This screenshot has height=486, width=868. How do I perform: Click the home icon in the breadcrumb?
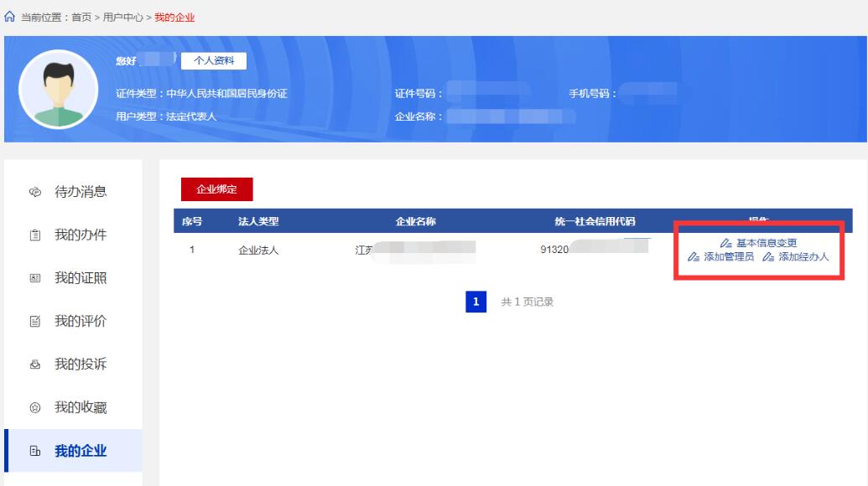(10, 18)
